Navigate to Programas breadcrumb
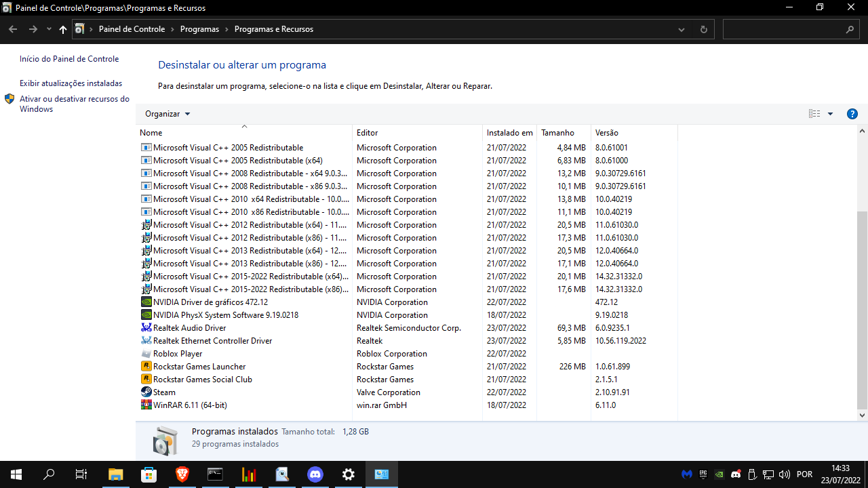Viewport: 868px width, 488px height. (199, 29)
